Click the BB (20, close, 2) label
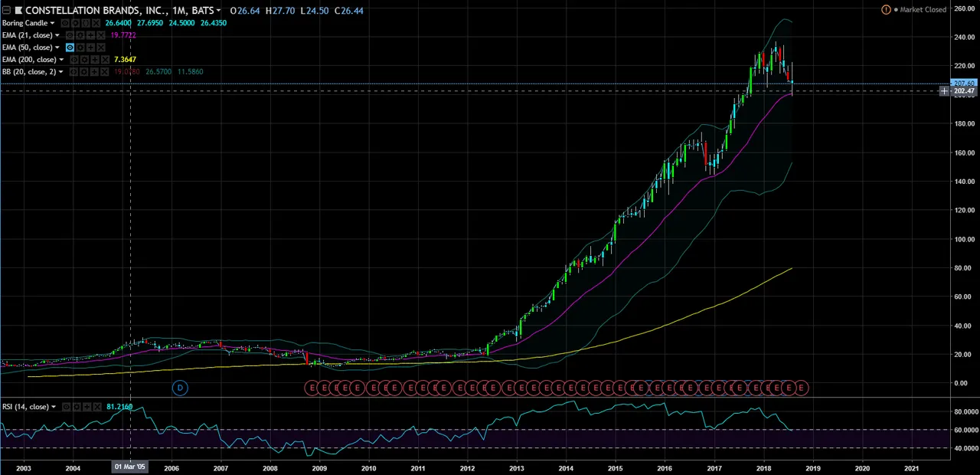980x475 pixels. tap(28, 72)
